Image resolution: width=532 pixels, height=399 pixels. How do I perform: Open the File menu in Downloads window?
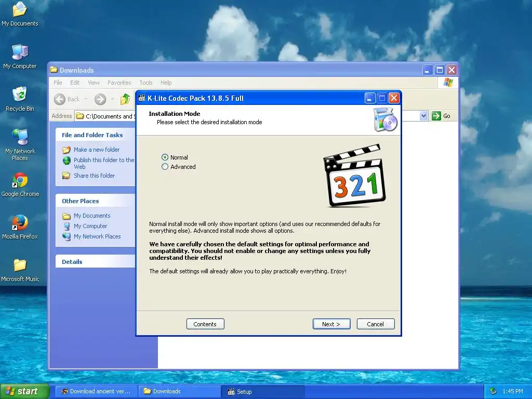(58, 83)
